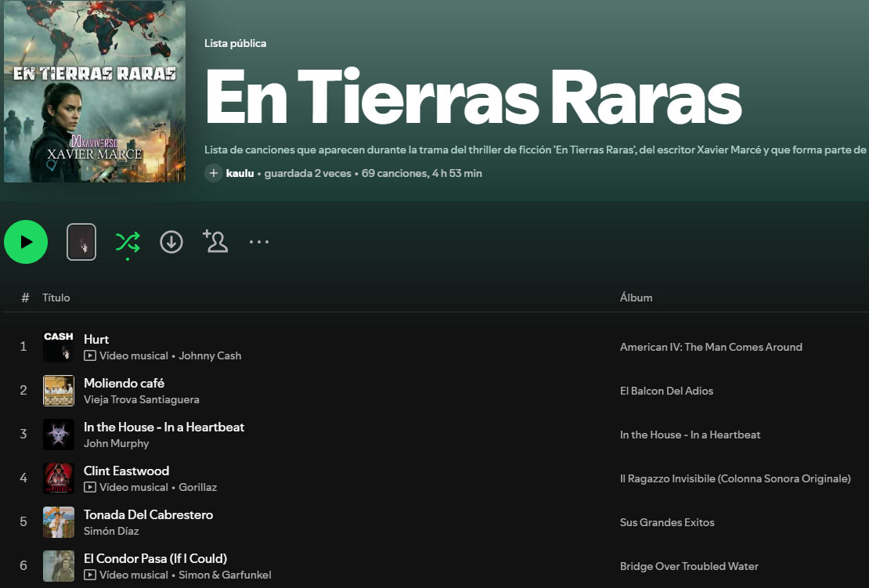Sort tracks by the Álbum column
The image size is (869, 588).
636,298
